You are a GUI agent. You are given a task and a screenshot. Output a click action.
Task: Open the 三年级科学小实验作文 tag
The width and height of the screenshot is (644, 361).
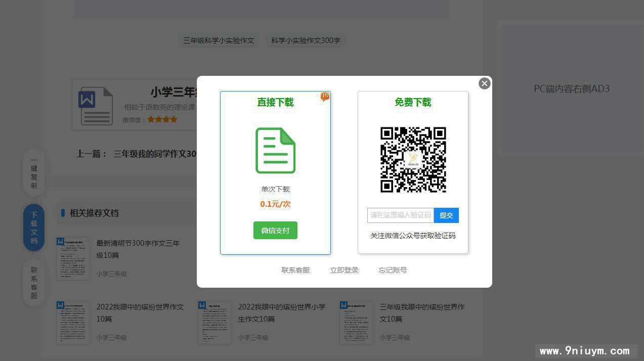218,40
